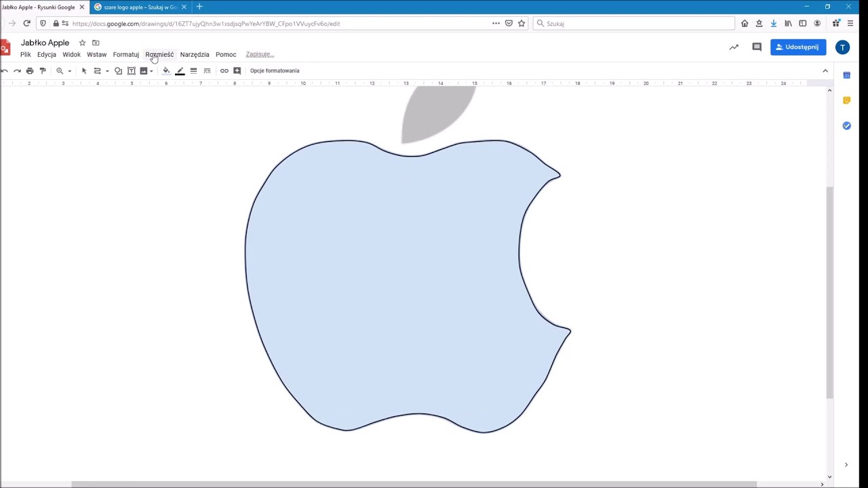Open the Formatuj menu
The width and height of the screenshot is (868, 488).
click(125, 54)
